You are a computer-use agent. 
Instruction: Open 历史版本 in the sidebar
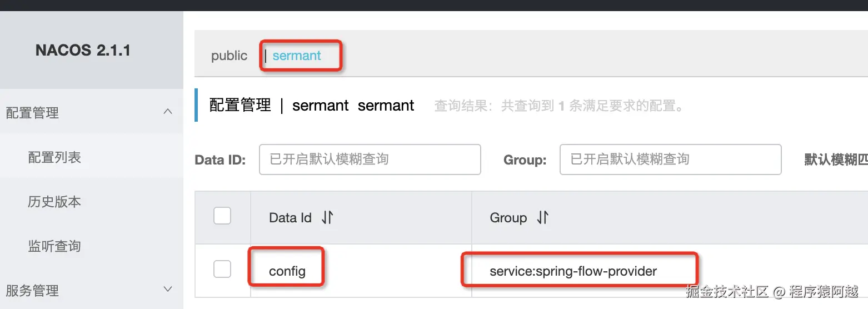click(x=54, y=201)
